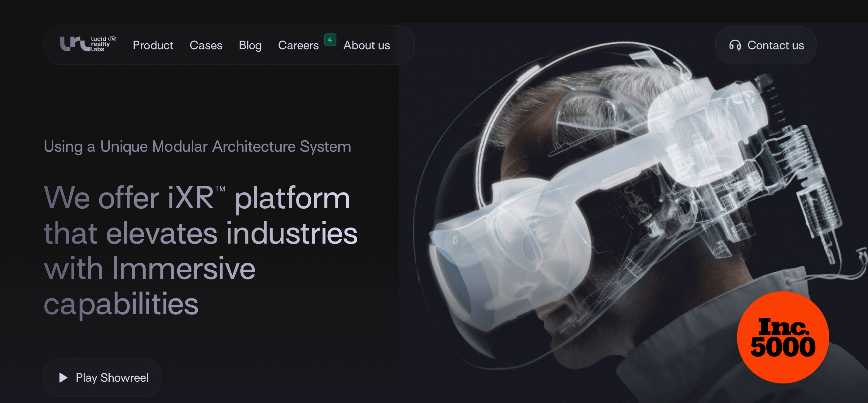Click the word 'capabilities' in the heading
This screenshot has height=403, width=868.
click(121, 304)
